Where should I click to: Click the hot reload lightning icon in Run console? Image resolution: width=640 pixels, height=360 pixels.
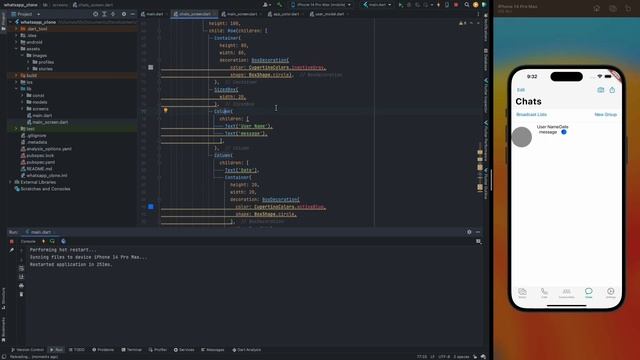coord(43,241)
